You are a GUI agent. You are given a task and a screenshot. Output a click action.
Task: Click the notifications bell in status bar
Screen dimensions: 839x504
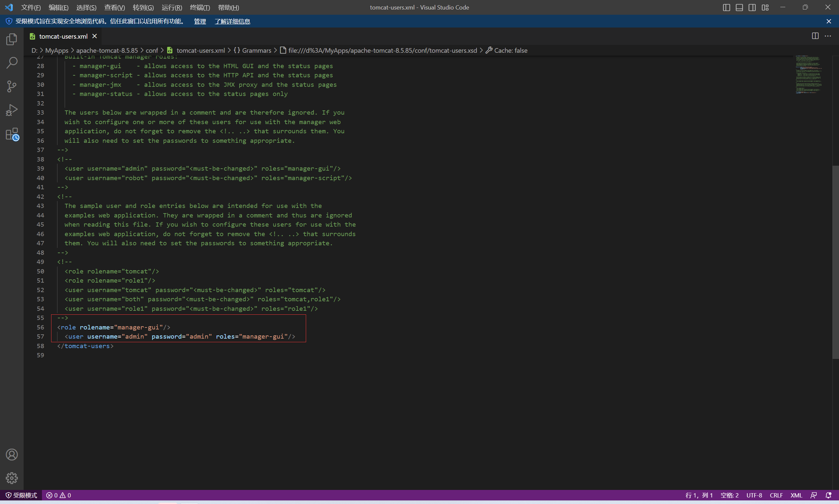tap(829, 495)
